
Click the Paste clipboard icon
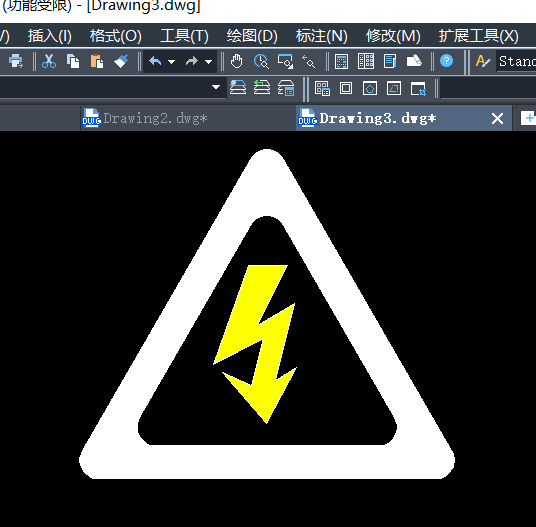[x=97, y=62]
